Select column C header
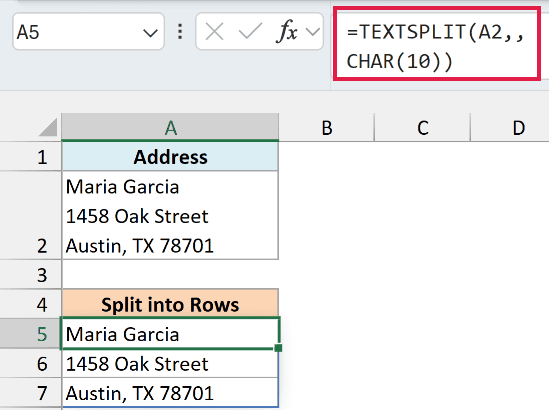The height and width of the screenshot is (410, 549). tap(423, 127)
